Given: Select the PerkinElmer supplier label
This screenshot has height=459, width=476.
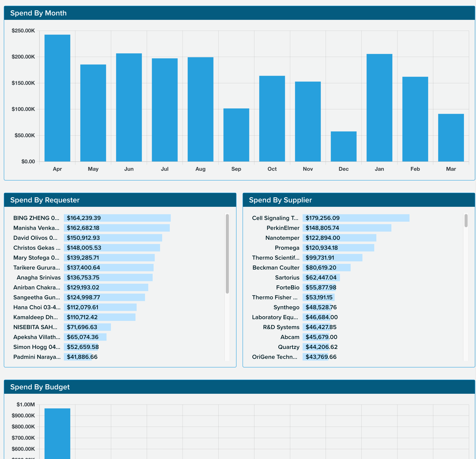Looking at the screenshot, I should coord(283,228).
